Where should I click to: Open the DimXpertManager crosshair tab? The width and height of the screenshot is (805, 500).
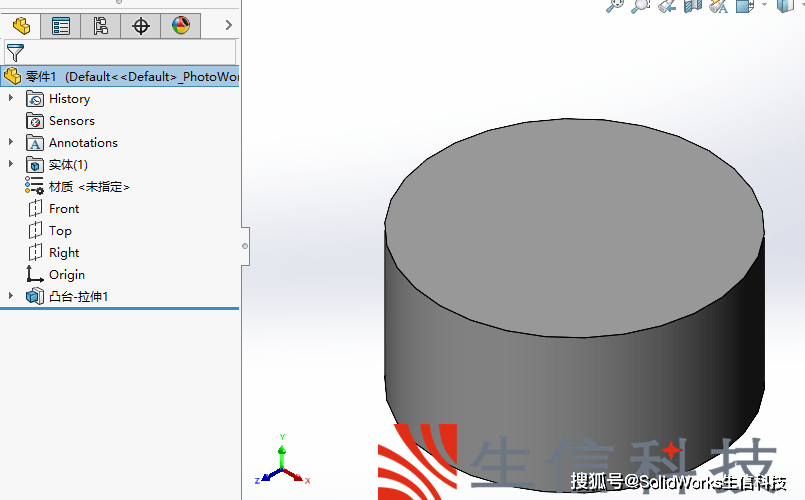click(x=140, y=26)
